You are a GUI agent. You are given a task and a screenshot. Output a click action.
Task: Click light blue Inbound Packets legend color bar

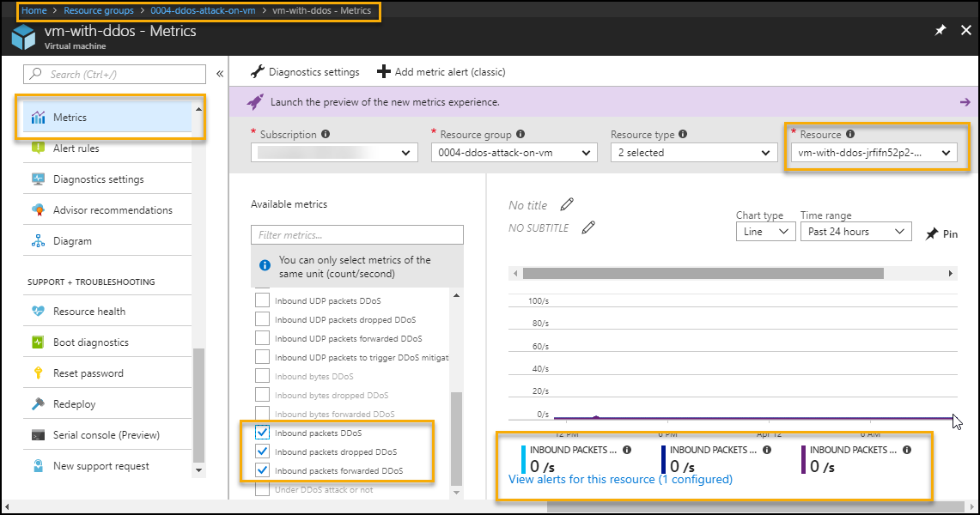(524, 459)
